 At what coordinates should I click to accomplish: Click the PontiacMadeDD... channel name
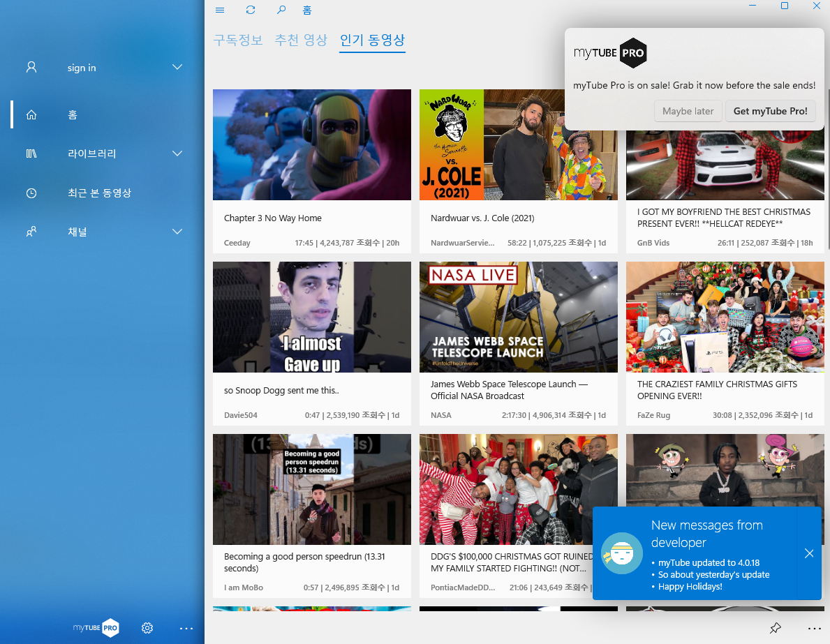click(x=463, y=588)
